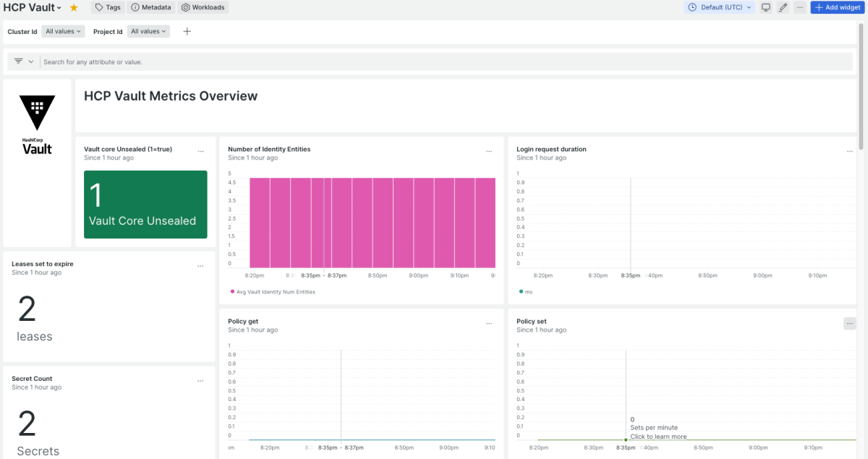Click 'Click to learn more' in Policy set tooltip

pos(658,437)
